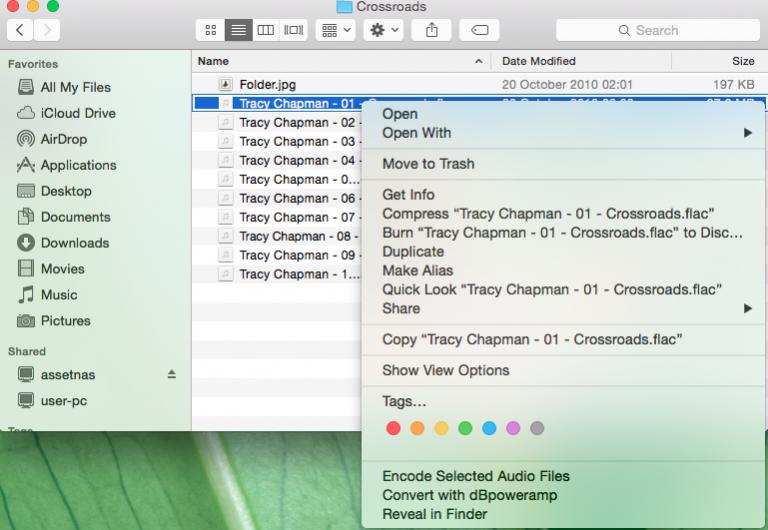Image resolution: width=768 pixels, height=530 pixels.
Task: Switch to Cover Flow view
Action: [x=293, y=30]
